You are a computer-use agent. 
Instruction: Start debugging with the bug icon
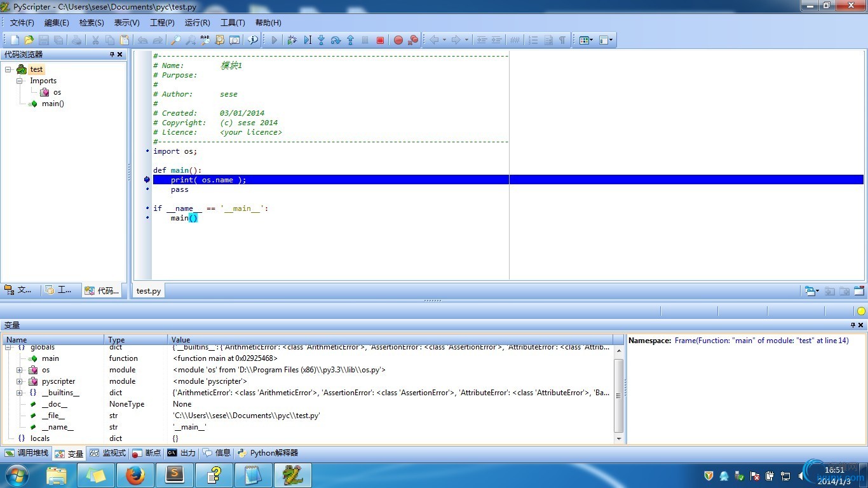[292, 40]
